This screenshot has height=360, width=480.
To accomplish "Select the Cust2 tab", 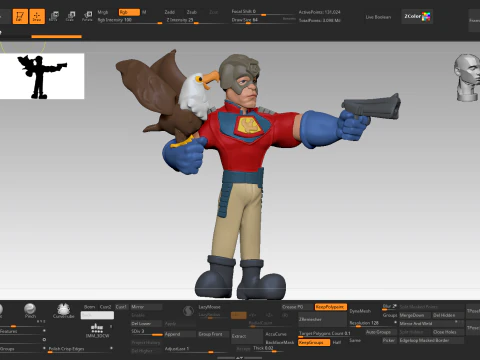I will (105, 307).
